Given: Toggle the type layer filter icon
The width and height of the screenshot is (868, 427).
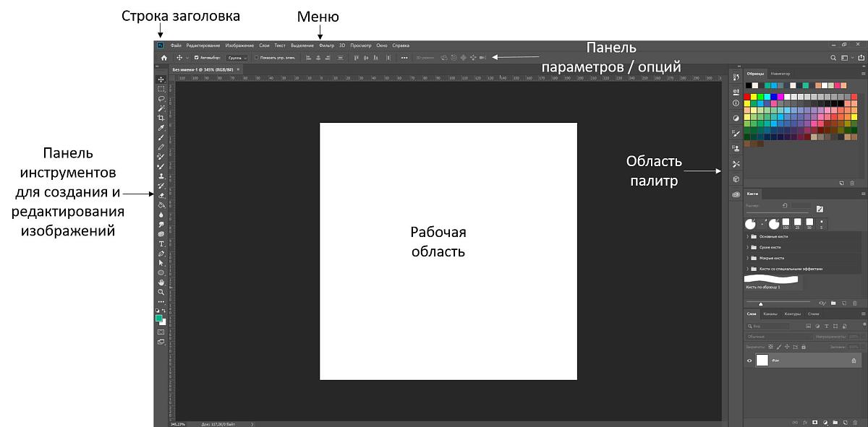Looking at the screenshot, I should 826,327.
